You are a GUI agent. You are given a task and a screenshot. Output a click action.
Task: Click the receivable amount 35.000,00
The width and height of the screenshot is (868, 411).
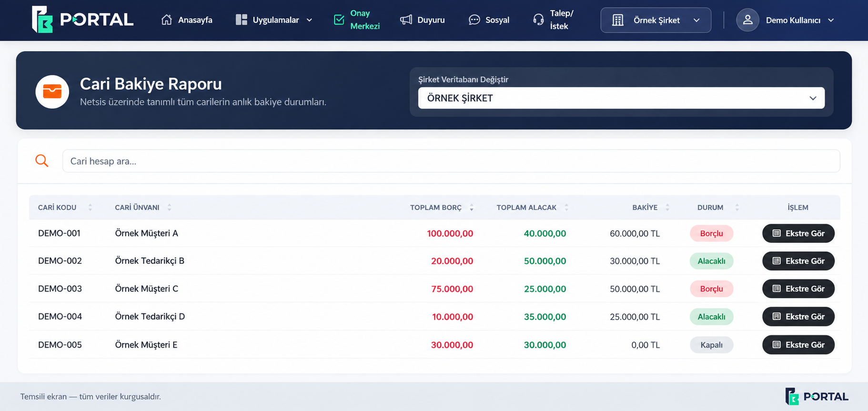pos(545,317)
